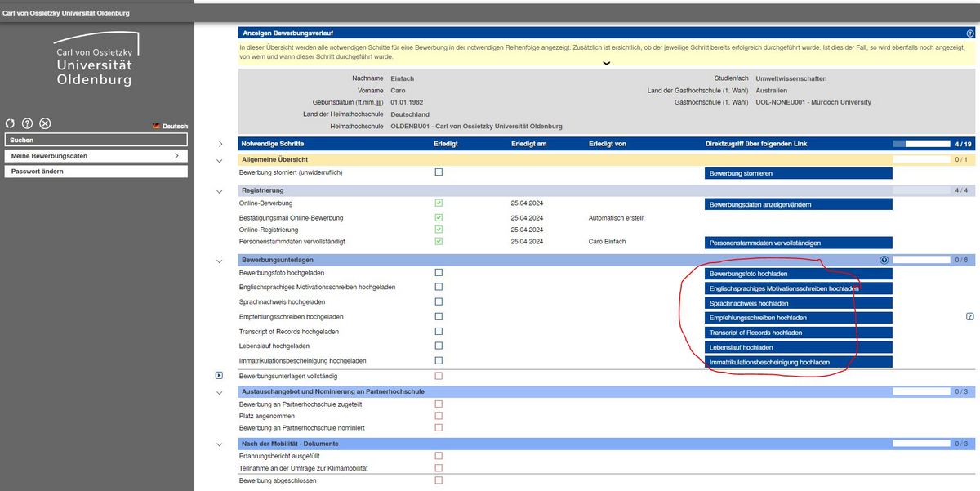
Task: Click into the Suchen search field
Action: (x=96, y=140)
